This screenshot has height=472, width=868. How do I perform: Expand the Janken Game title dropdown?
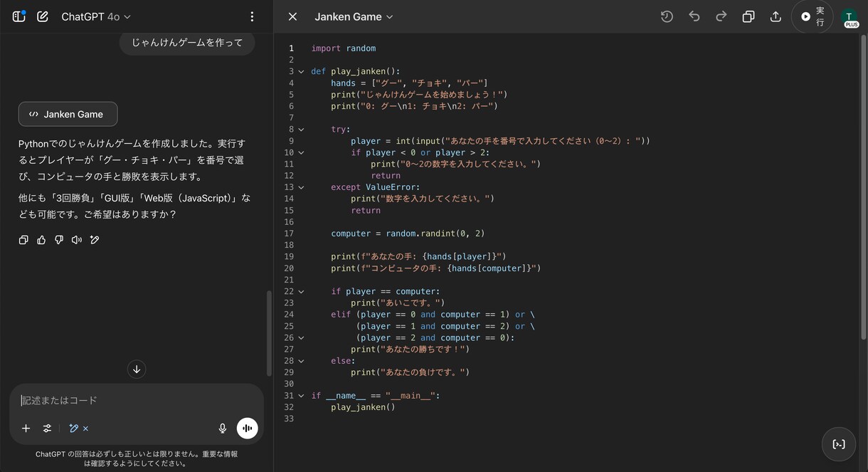pos(354,16)
